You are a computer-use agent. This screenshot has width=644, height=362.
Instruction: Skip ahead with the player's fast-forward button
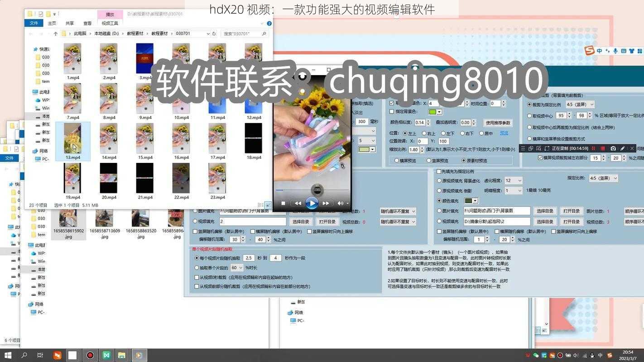pos(326,204)
